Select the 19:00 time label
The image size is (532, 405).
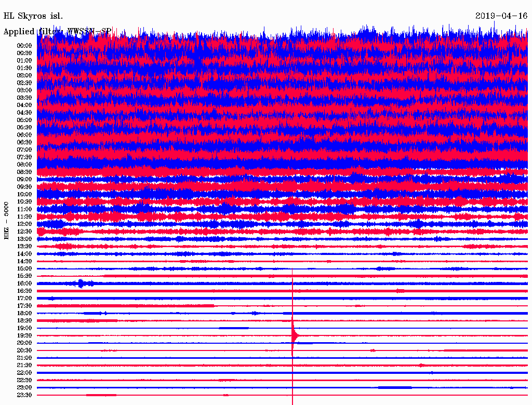tap(24, 328)
